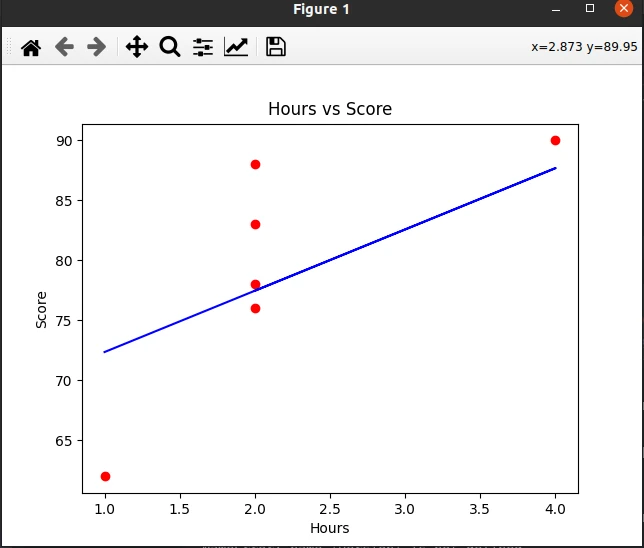Go forward to the next plot view

96,47
